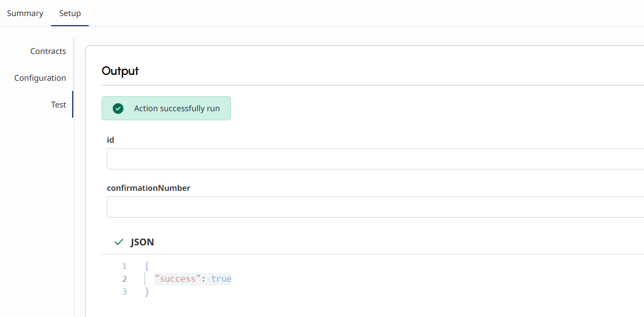Click the true value in JSON output

pyautogui.click(x=221, y=279)
